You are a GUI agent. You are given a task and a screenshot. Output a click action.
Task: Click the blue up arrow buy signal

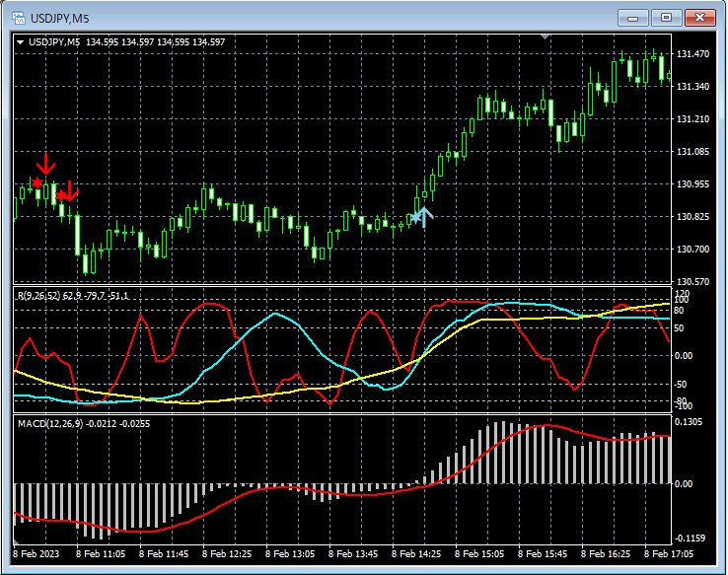[x=424, y=217]
